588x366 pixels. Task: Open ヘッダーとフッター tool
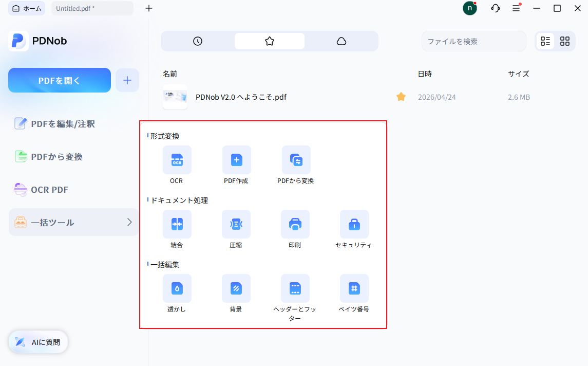[295, 288]
